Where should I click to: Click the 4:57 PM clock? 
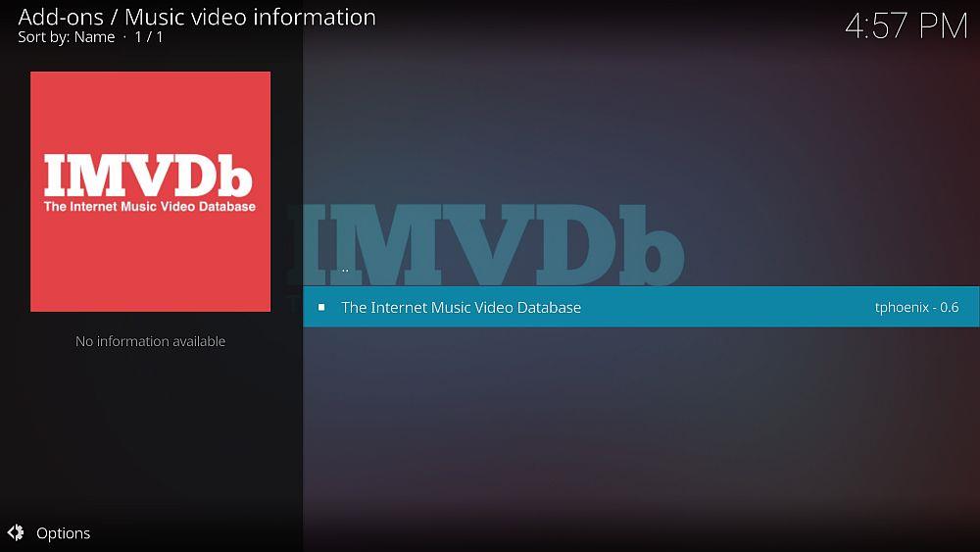[x=906, y=26]
